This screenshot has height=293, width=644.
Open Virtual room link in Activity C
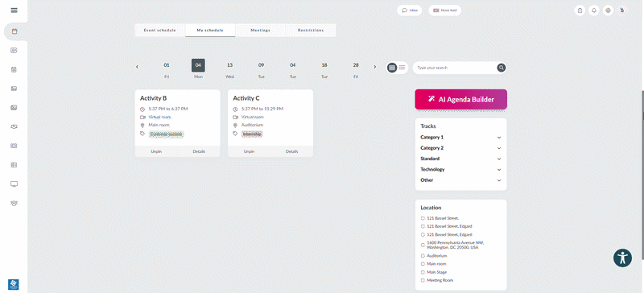tap(253, 117)
